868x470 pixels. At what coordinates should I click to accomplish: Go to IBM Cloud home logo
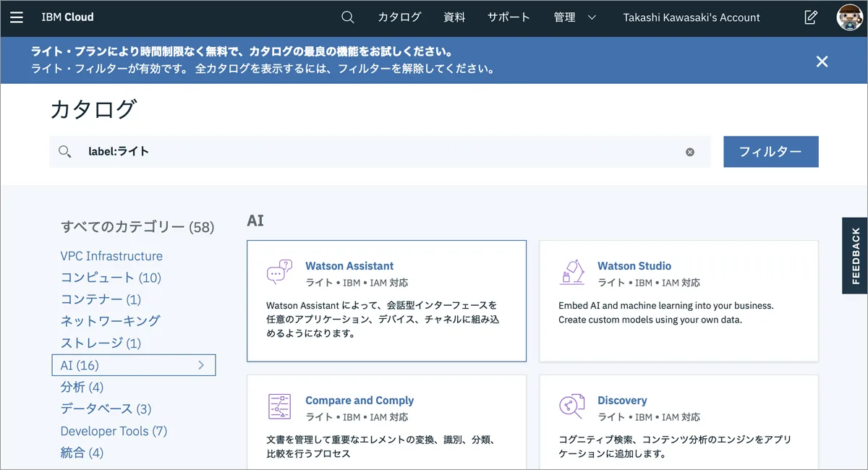(67, 17)
